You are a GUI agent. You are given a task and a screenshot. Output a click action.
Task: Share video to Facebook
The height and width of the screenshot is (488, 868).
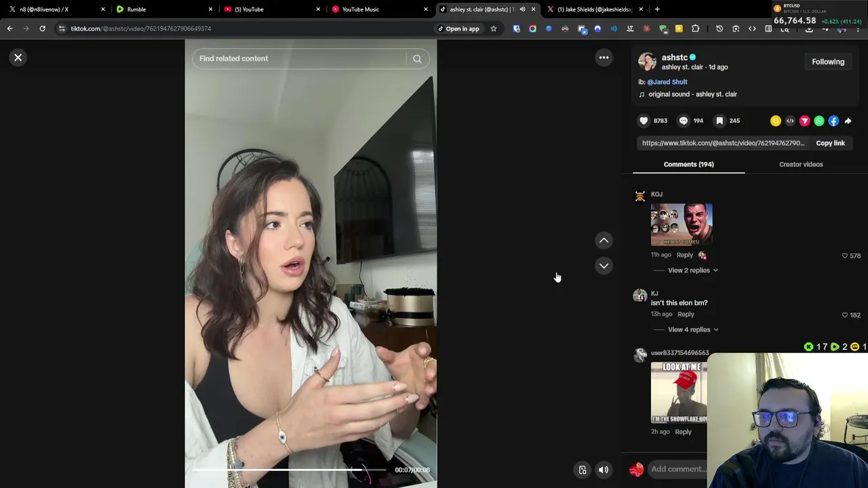tap(833, 121)
